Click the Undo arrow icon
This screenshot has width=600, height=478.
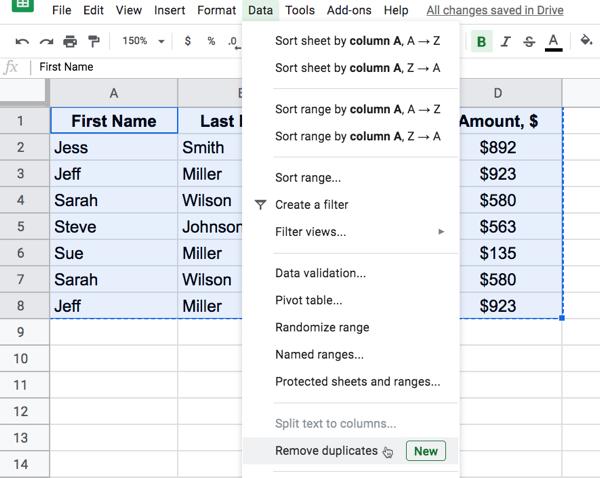22,41
